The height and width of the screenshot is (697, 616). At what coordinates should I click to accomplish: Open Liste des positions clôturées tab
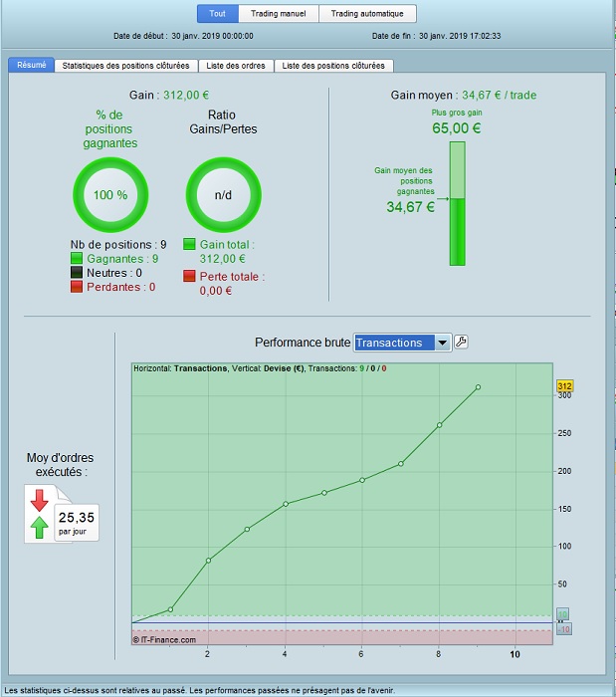(x=333, y=66)
